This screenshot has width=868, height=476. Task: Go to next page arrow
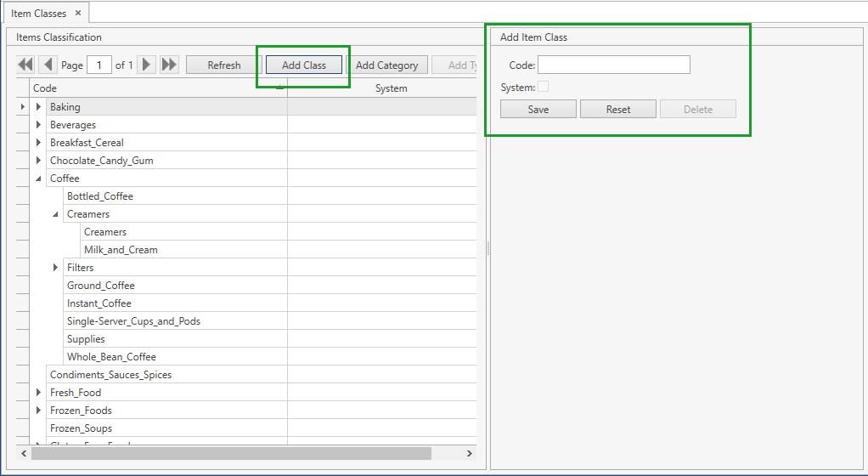click(147, 65)
